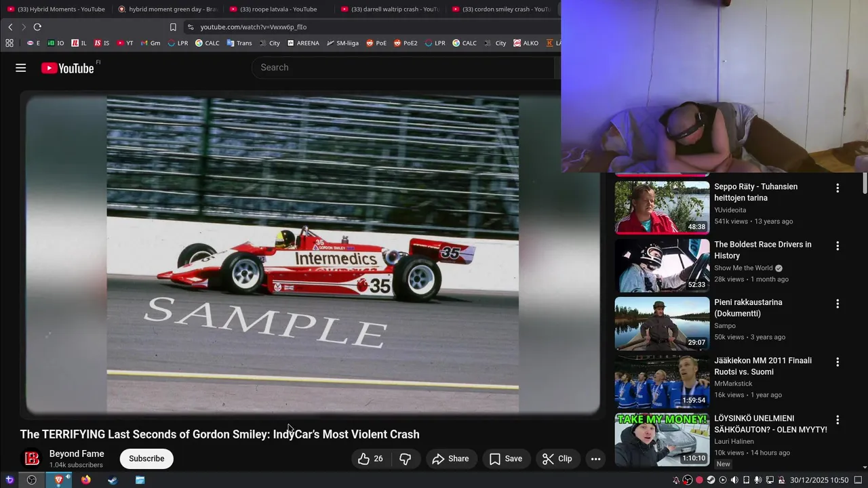Viewport: 868px width, 488px height.
Task: Create a Clip of the video
Action: click(557, 459)
